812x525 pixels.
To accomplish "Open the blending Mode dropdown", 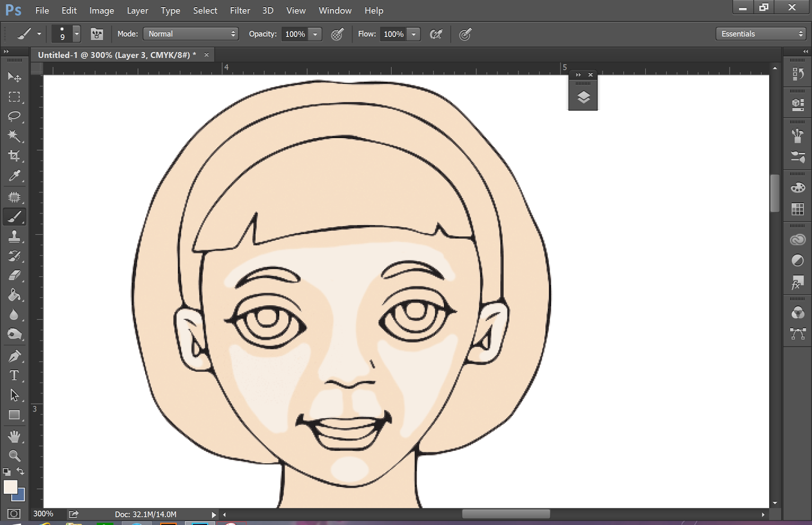I will tap(190, 34).
